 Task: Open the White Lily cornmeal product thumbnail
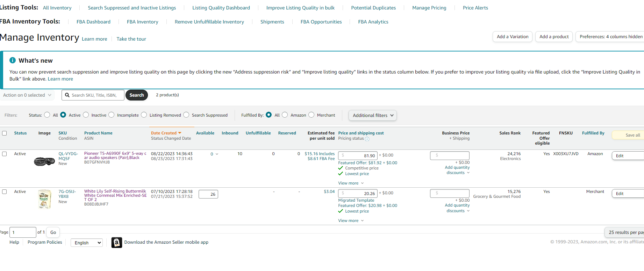pyautogui.click(x=44, y=199)
